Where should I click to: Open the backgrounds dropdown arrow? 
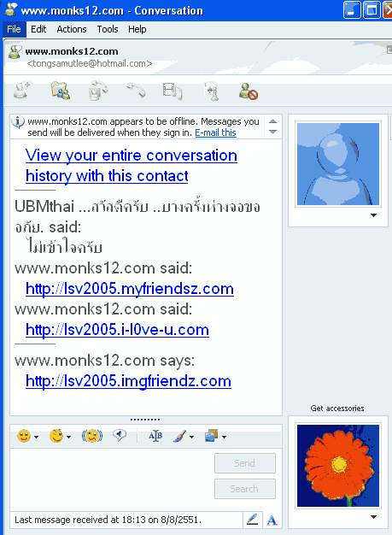click(x=224, y=437)
